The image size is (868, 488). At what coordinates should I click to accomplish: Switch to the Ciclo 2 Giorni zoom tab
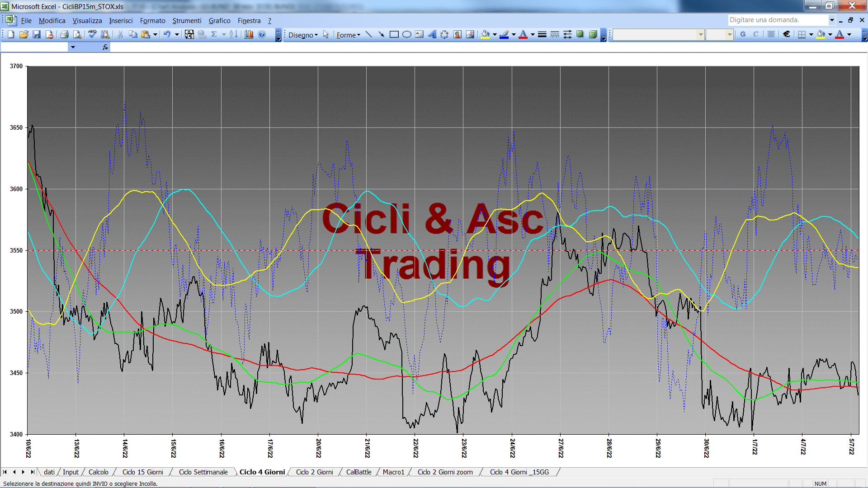pyautogui.click(x=445, y=472)
